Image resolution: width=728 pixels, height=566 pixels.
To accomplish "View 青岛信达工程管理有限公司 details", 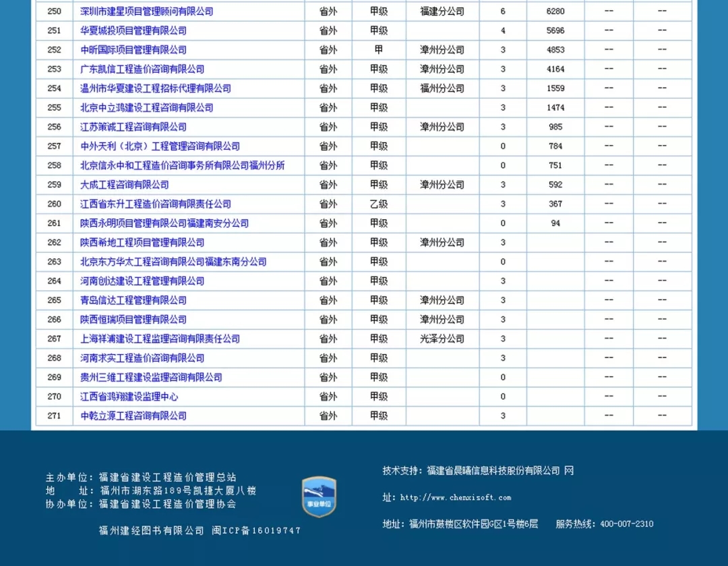I will pos(133,300).
